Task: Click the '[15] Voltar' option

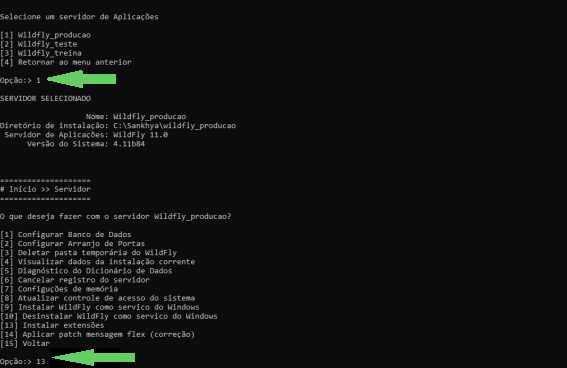Action: (x=25, y=343)
